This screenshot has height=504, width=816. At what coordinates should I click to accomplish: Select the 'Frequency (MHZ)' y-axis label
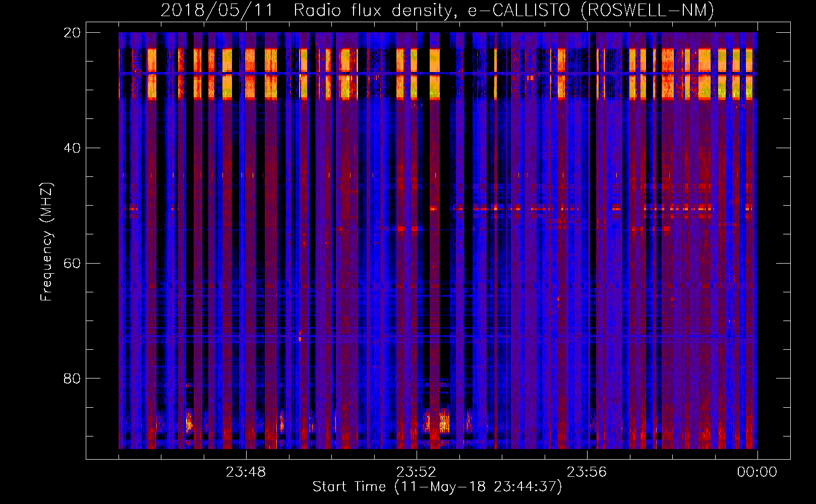[46, 242]
